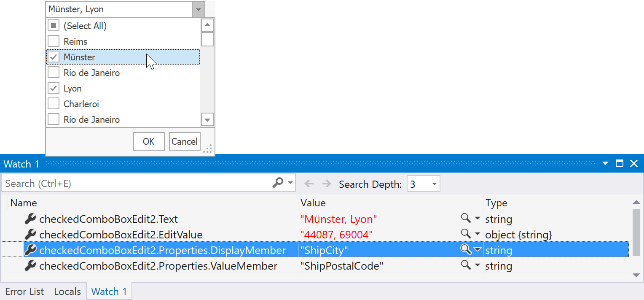Toggle the (Select All) checkbox

(54, 26)
